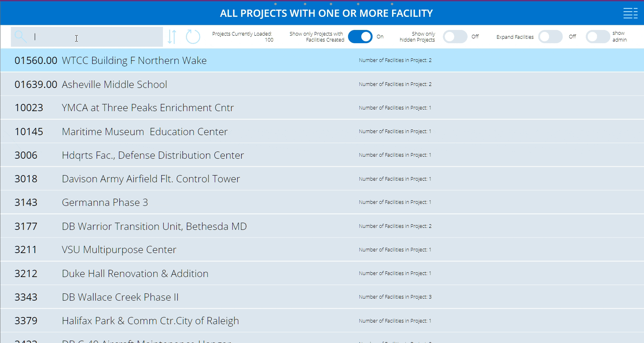Enable Show only hidden Projects toggle
The height and width of the screenshot is (343, 644).
tap(455, 37)
